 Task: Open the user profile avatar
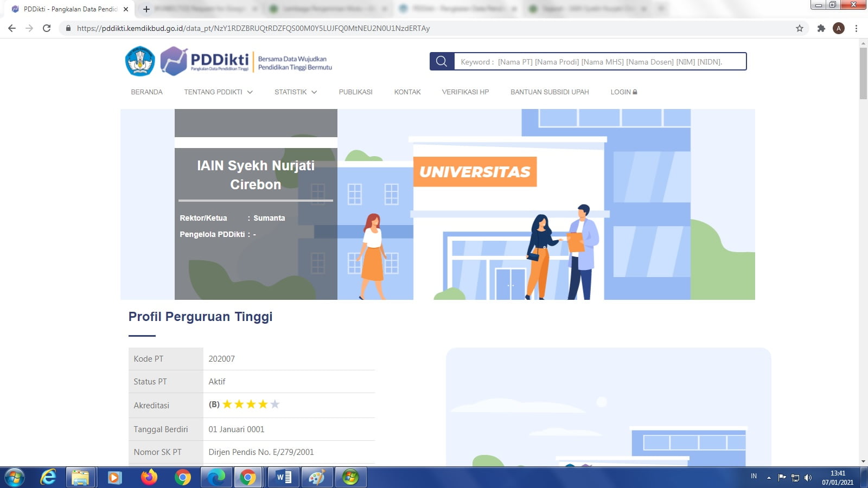838,28
